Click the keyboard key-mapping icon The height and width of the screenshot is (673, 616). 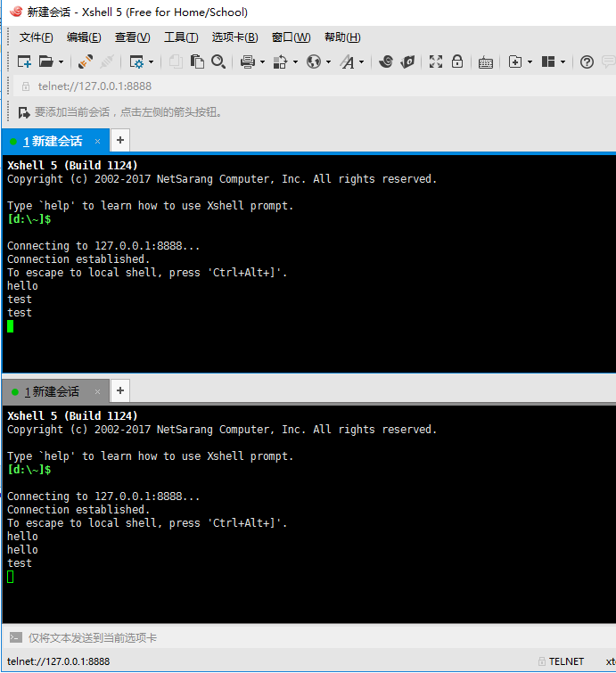(x=486, y=62)
